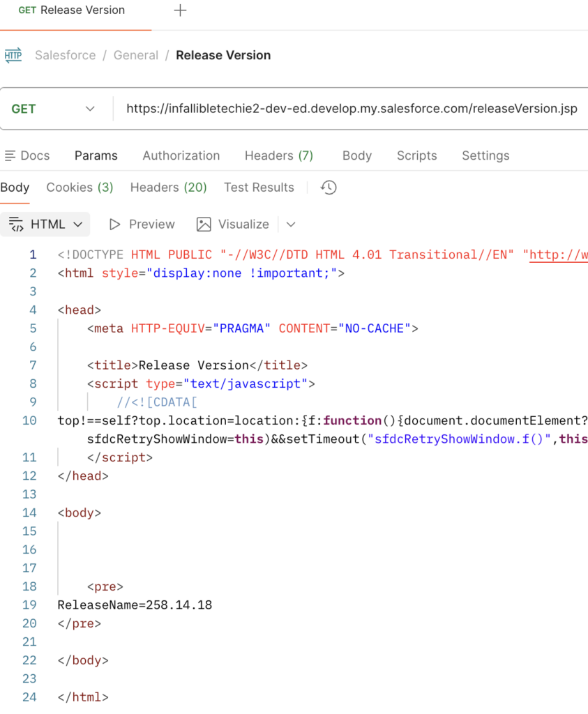
Task: Open the request Headers (7) tab
Action: [279, 155]
